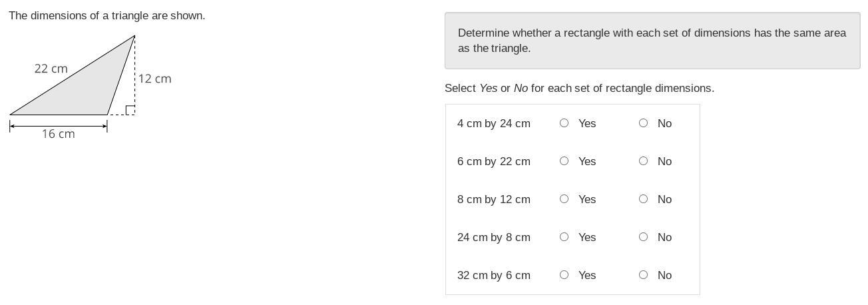
Task: Choose No for 6 cm by 22 cm
Action: [643, 161]
